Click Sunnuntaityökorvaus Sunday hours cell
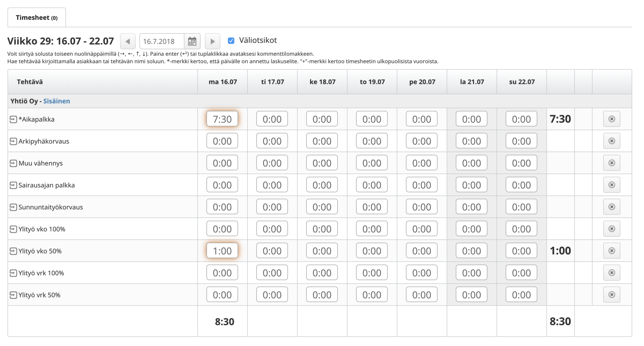This screenshot has height=346, width=644. 521,207
